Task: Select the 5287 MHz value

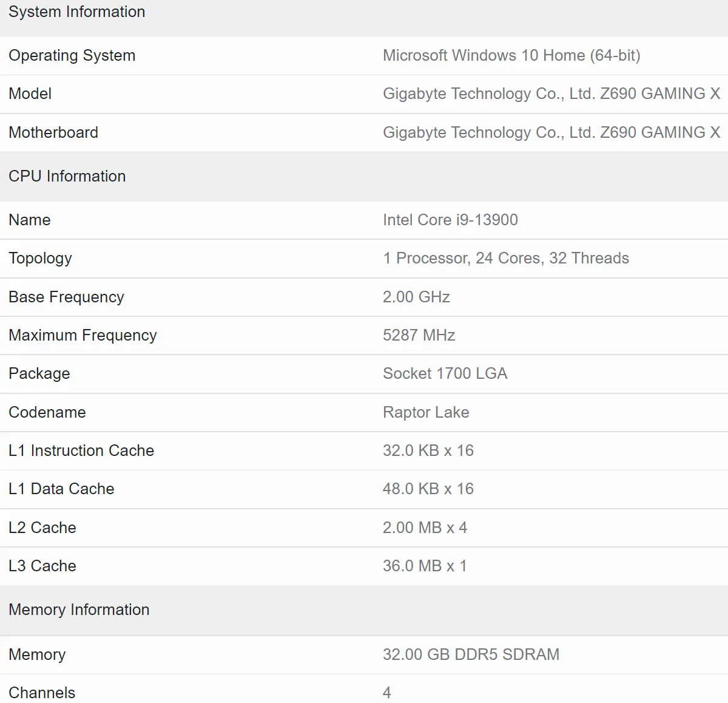Action: 419,335
